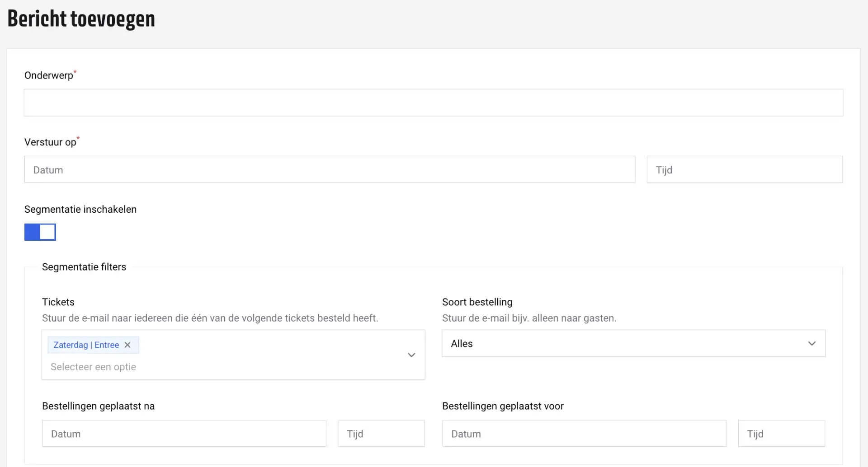
Task: Click the Soort bestelling label
Action: (477, 302)
